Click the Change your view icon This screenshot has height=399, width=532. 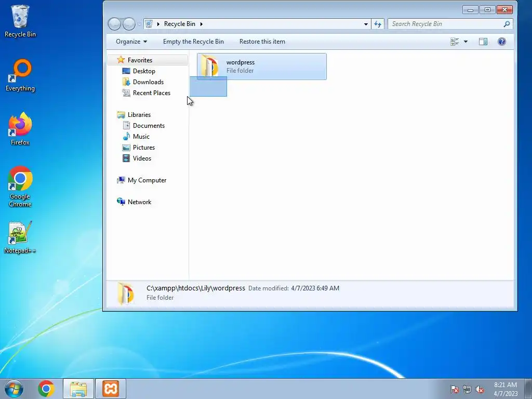click(x=455, y=42)
